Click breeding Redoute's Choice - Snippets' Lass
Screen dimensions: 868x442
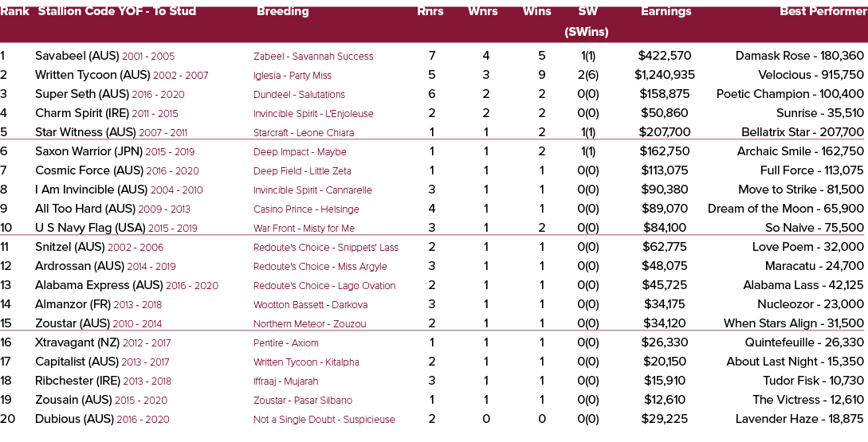point(326,248)
